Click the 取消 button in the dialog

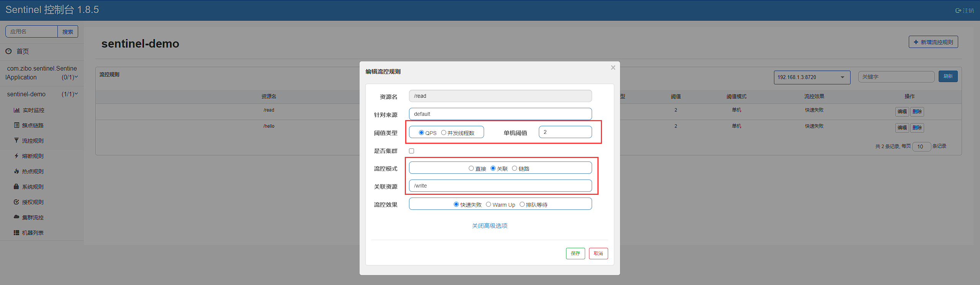[598, 254]
